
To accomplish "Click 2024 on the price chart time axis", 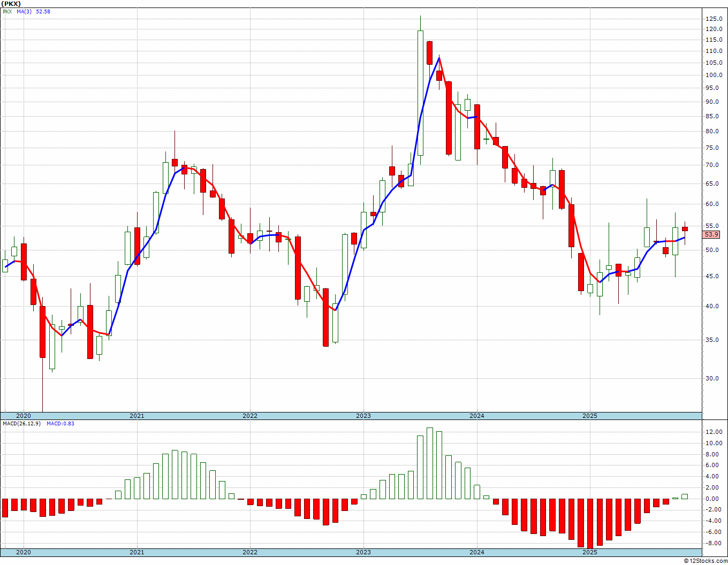I will [477, 416].
